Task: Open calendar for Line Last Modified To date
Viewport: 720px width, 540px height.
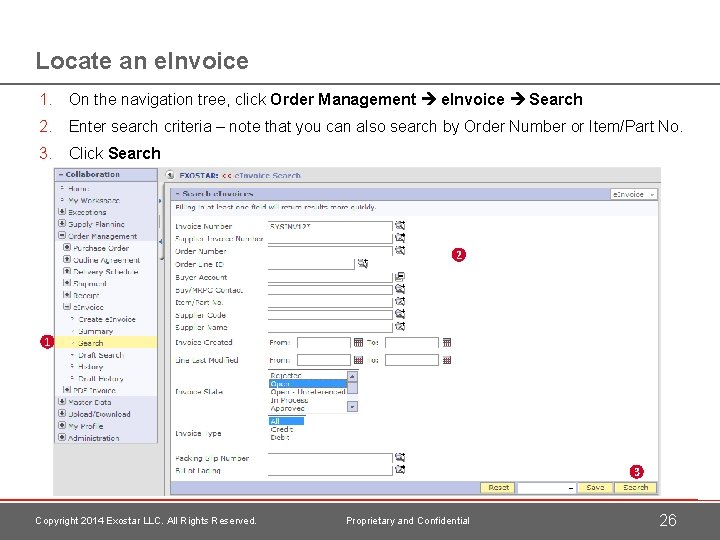Action: click(447, 360)
